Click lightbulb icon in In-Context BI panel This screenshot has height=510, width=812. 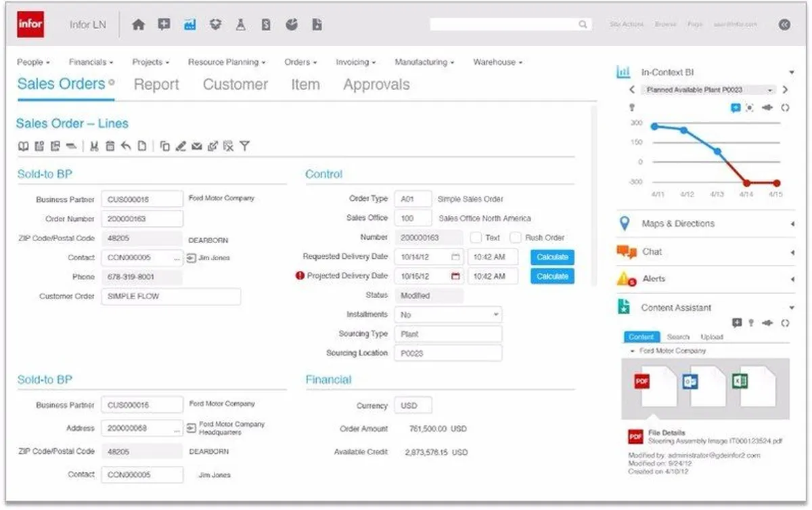click(x=632, y=108)
